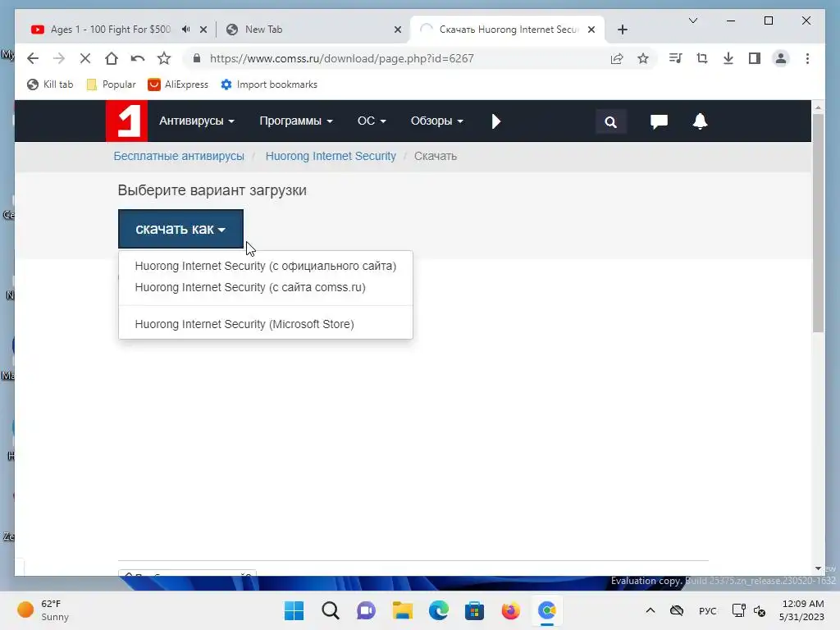This screenshot has width=840, height=630.
Task: Open the browser profile avatar
Action: click(x=781, y=58)
